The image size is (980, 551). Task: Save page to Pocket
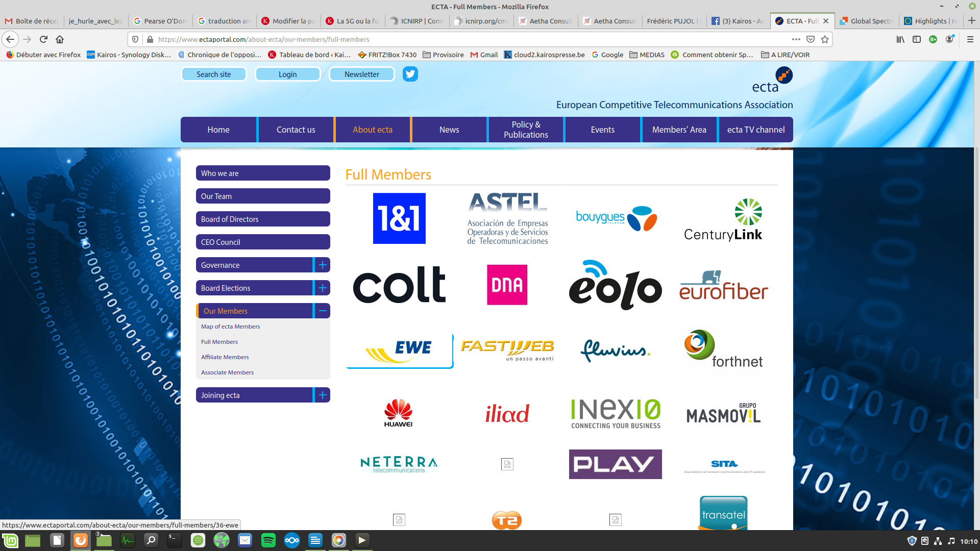click(x=811, y=39)
